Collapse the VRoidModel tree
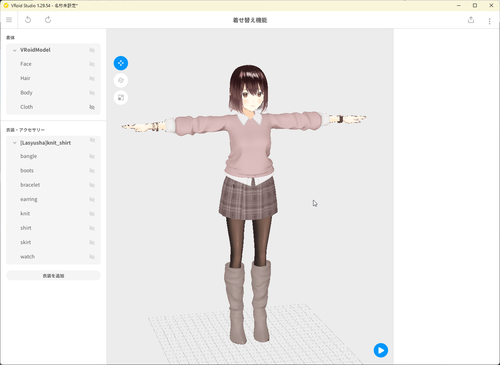500x365 pixels. point(14,50)
